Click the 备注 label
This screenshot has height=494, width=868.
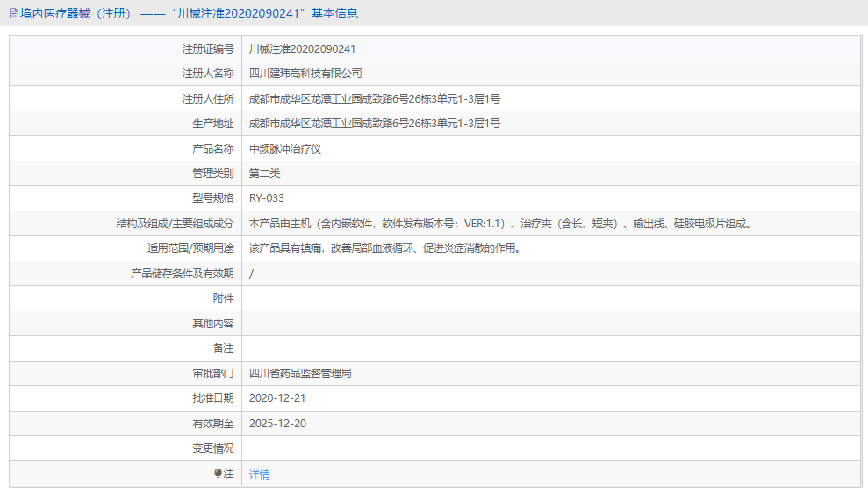224,348
